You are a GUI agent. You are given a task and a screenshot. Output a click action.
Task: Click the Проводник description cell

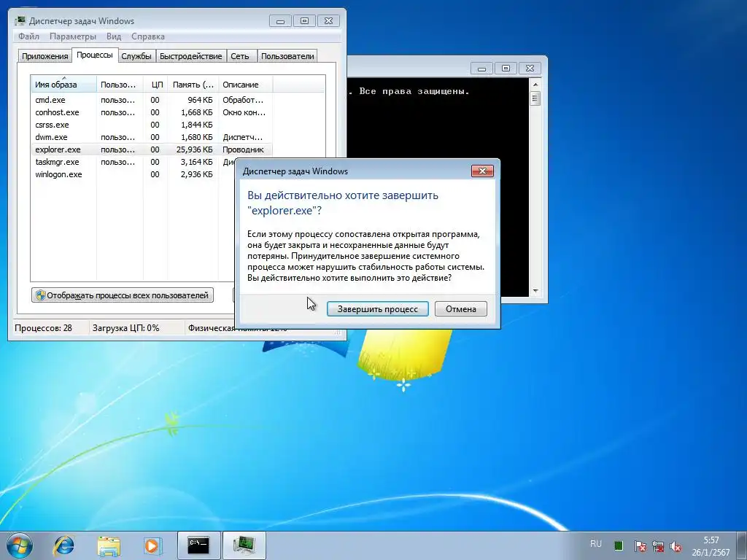click(243, 149)
